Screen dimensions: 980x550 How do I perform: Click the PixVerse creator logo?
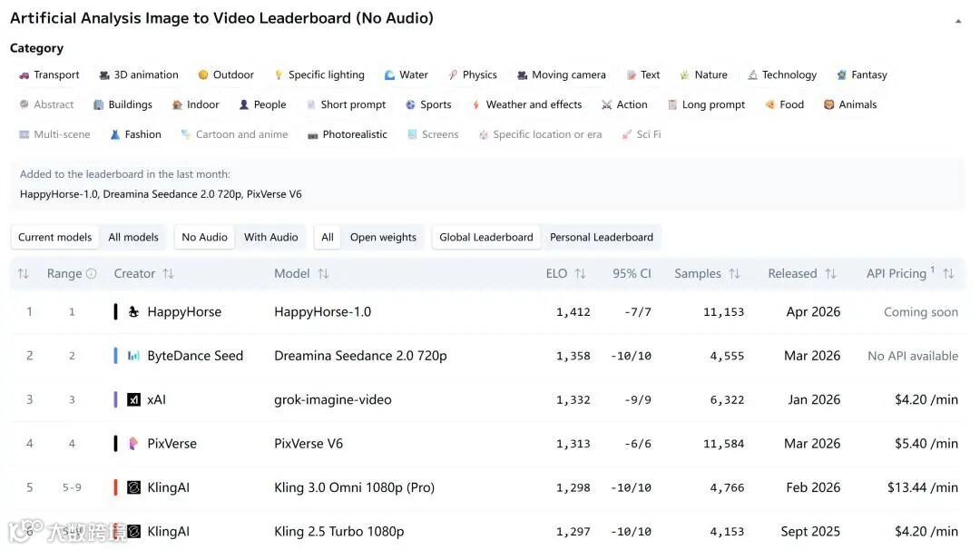tap(134, 444)
